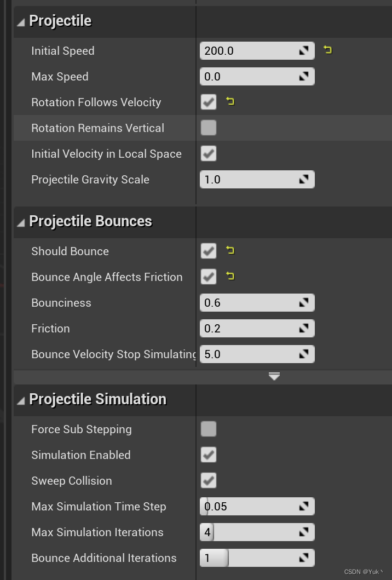Click the Friction field spin icon
Screen dimensions: 392x580
304,329
